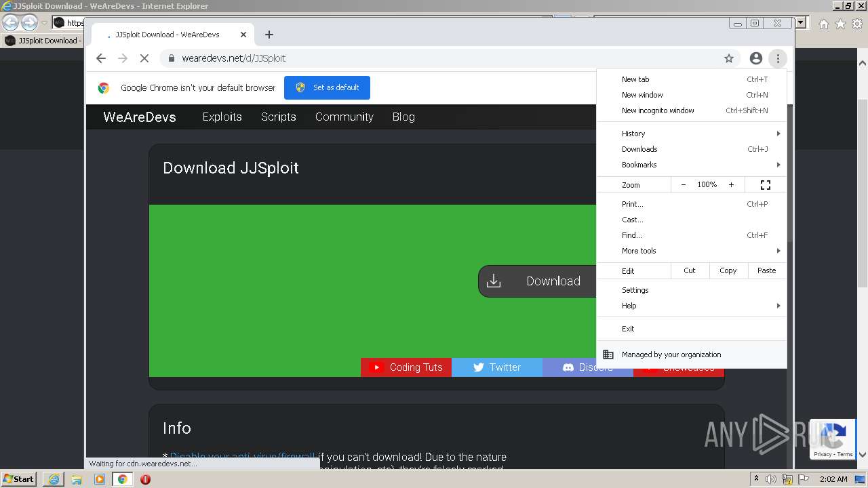
Task: Click the Action Center flag tray icon
Action: pos(802,479)
